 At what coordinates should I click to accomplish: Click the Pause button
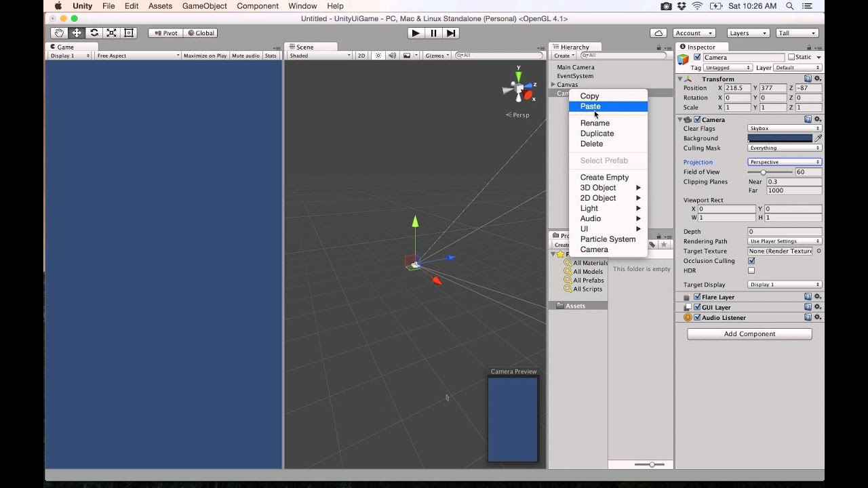point(434,33)
